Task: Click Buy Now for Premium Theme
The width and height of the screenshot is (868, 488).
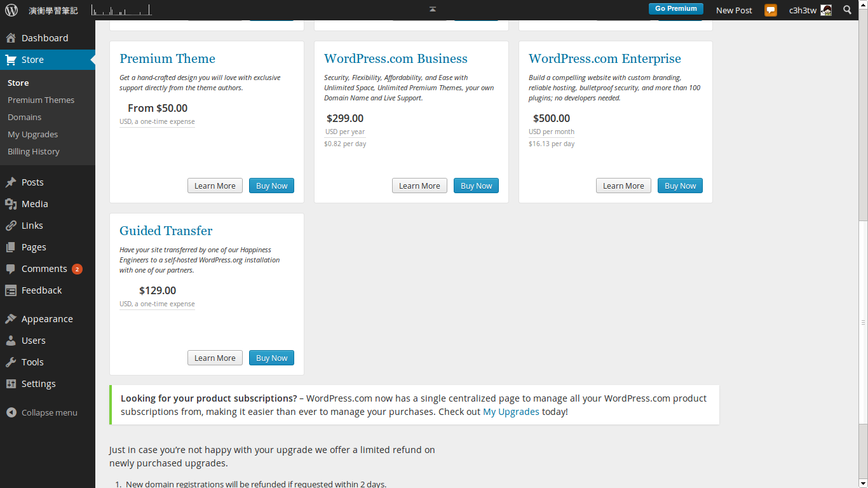Action: point(271,186)
